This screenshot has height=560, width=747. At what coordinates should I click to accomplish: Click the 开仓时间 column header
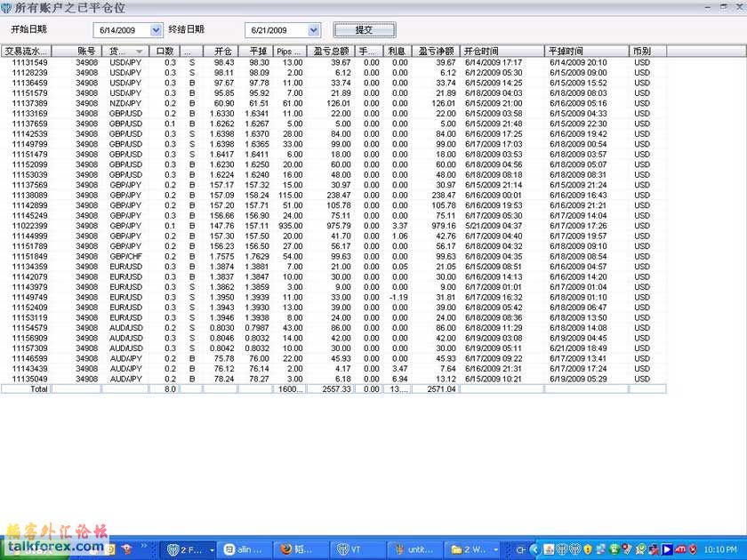tap(502, 52)
